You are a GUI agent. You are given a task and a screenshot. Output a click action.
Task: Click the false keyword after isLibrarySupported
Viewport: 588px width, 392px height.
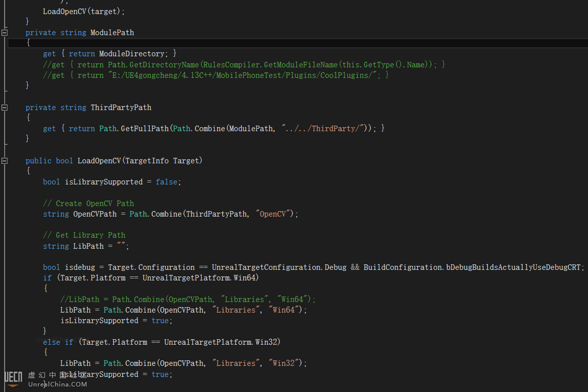(x=166, y=182)
